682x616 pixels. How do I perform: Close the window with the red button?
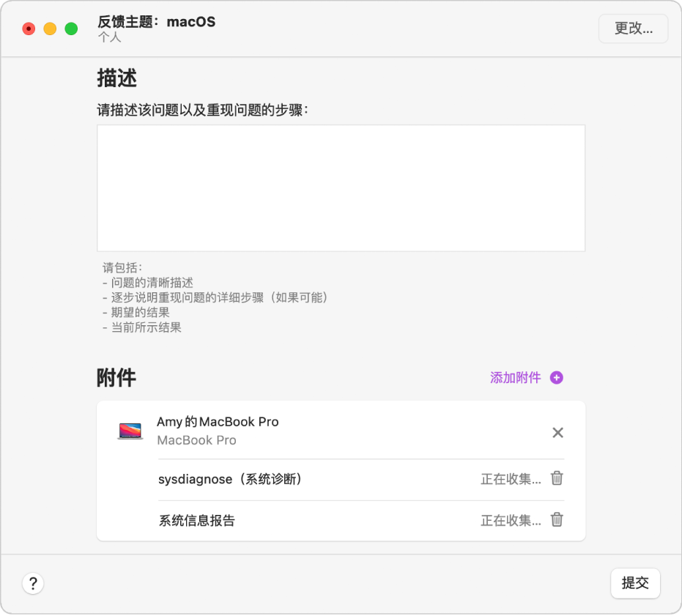coord(29,29)
